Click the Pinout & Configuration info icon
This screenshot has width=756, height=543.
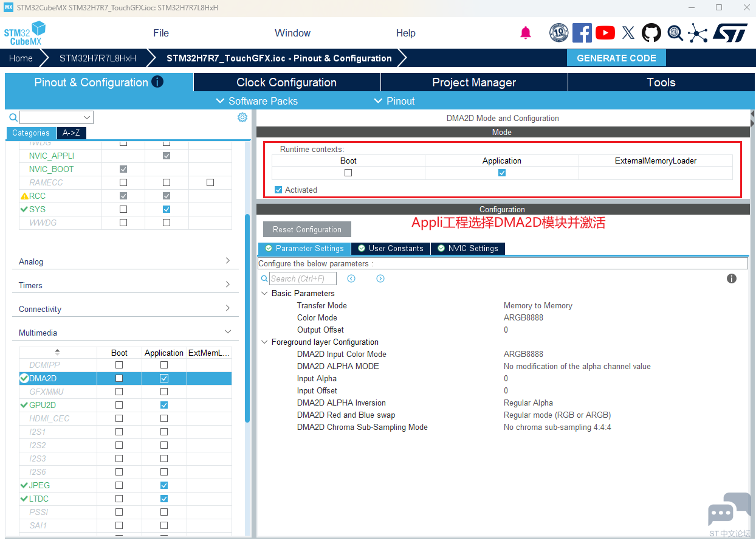point(157,81)
